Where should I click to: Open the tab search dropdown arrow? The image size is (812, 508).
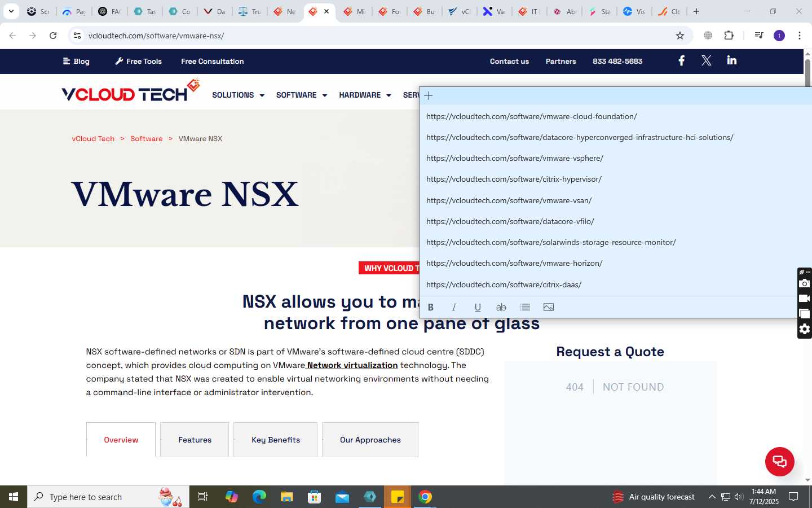[x=11, y=11]
